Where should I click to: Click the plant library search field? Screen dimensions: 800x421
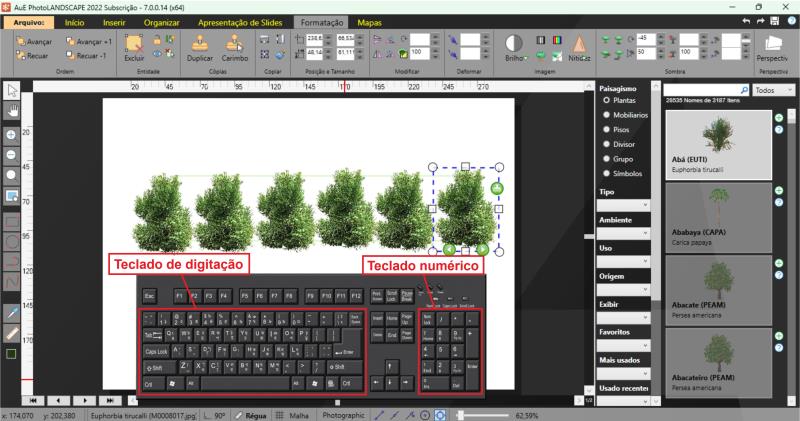[x=702, y=90]
